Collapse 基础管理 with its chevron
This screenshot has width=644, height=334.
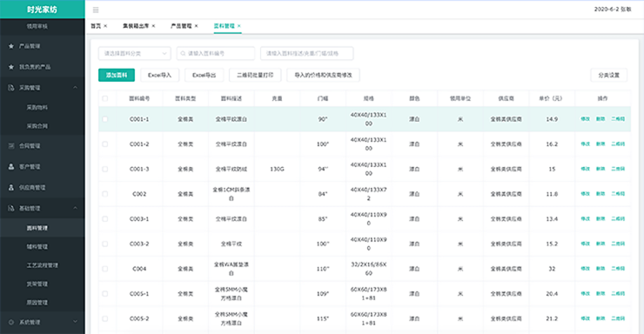tap(75, 208)
